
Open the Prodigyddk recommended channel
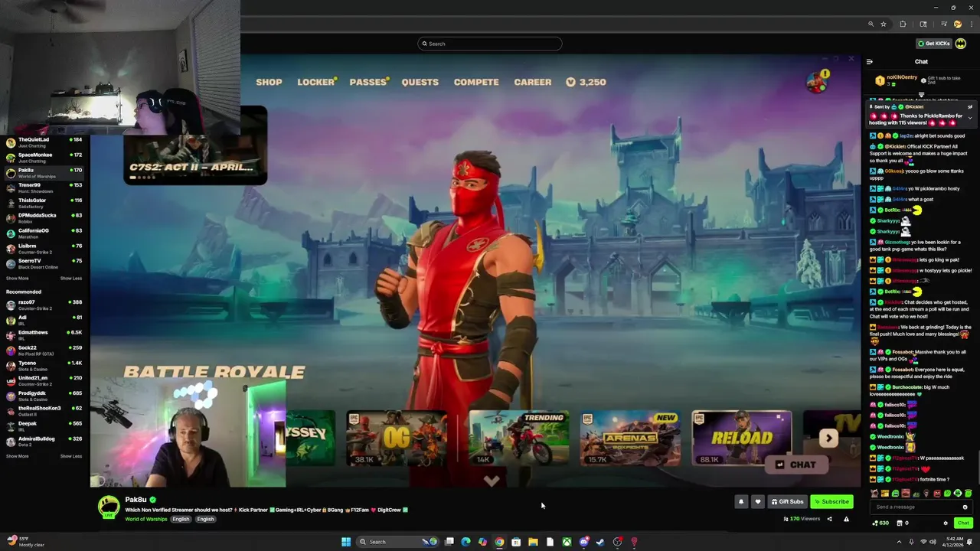coord(44,396)
